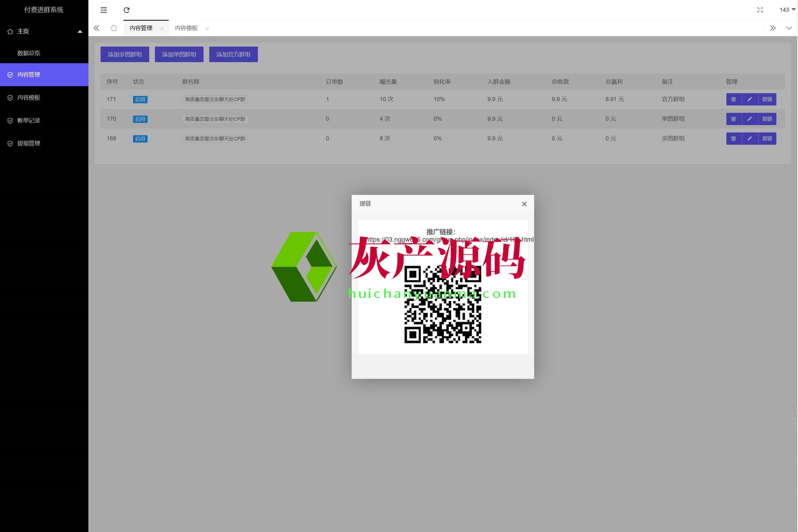
Task: Click 添加多图群组 button
Action: pos(125,54)
